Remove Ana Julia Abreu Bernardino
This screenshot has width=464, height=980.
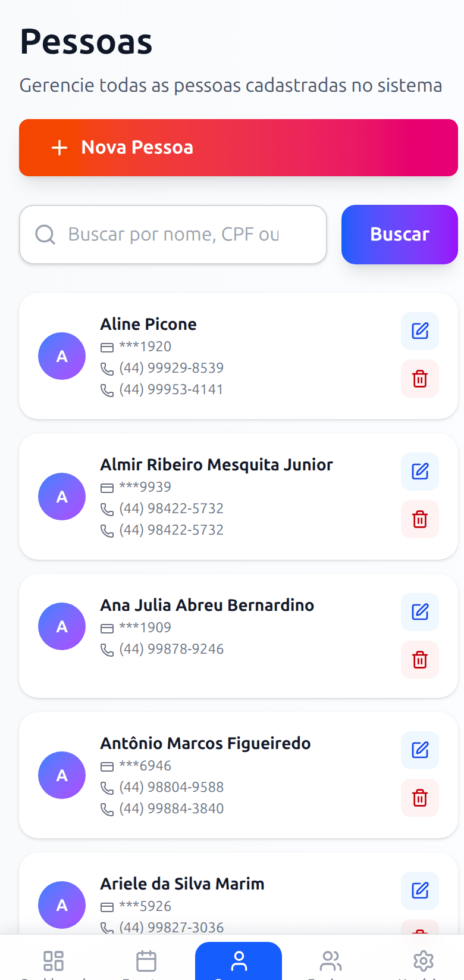click(420, 660)
